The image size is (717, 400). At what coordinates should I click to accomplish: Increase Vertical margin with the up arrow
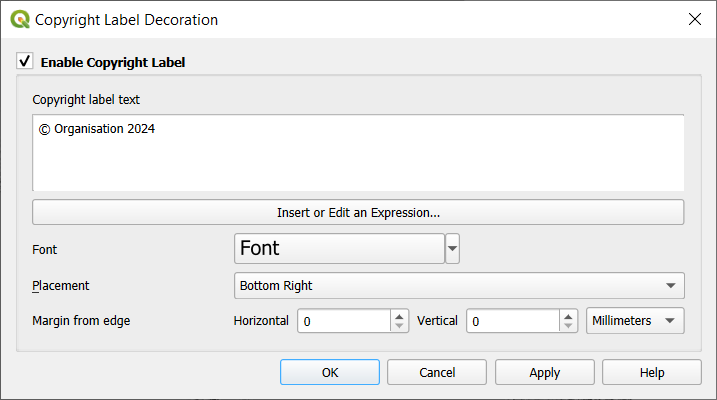(569, 316)
